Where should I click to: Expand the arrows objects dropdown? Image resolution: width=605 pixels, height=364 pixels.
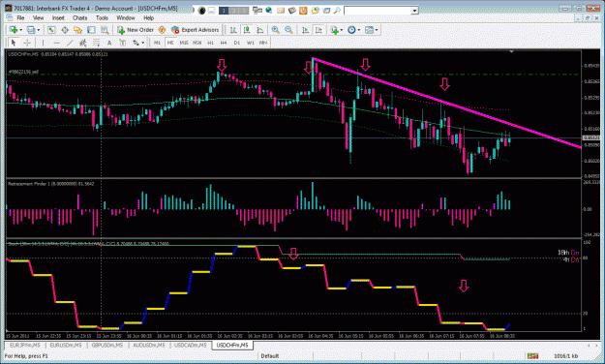point(142,43)
